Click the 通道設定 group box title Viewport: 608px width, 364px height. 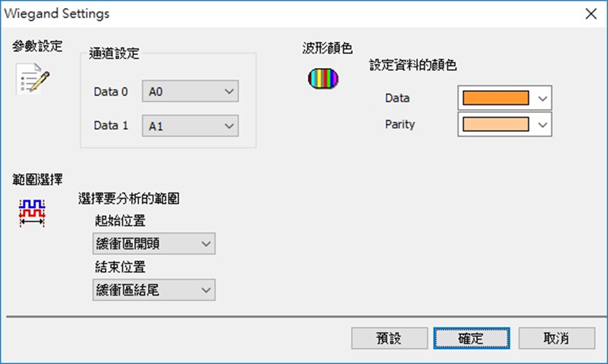[x=114, y=54]
